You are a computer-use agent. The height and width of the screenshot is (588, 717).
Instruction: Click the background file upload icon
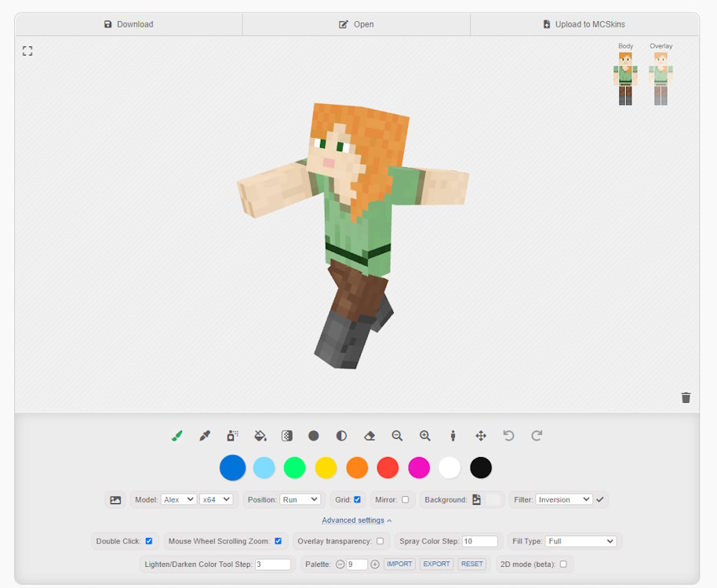(x=476, y=499)
